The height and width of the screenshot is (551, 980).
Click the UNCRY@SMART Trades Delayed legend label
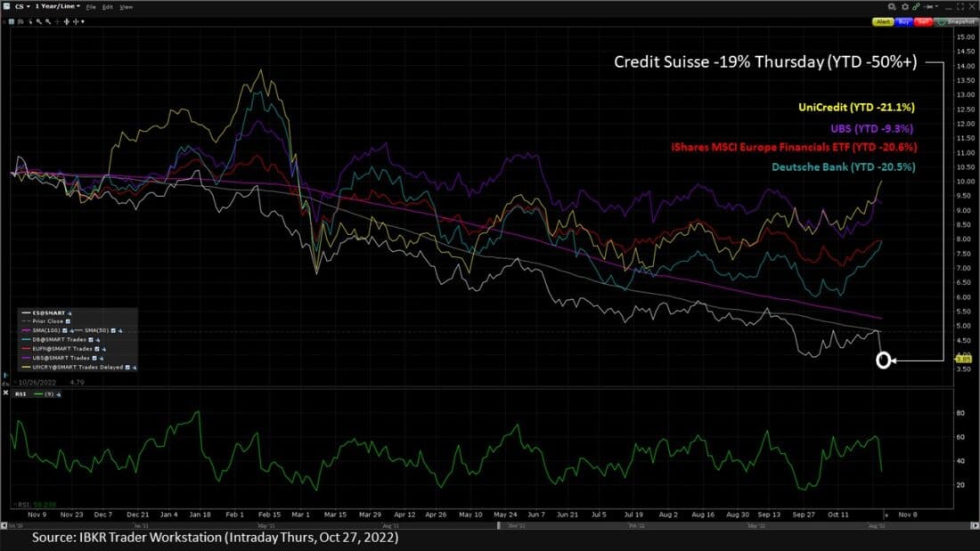point(78,368)
